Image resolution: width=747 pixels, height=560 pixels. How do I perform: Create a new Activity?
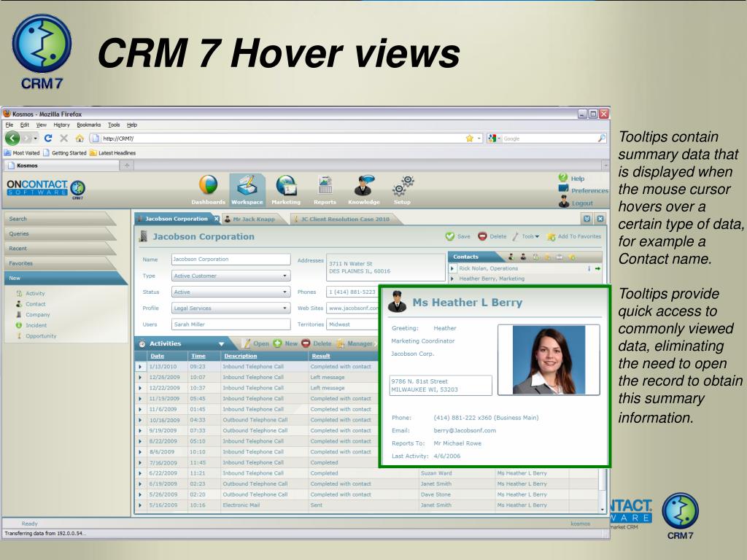(x=35, y=293)
